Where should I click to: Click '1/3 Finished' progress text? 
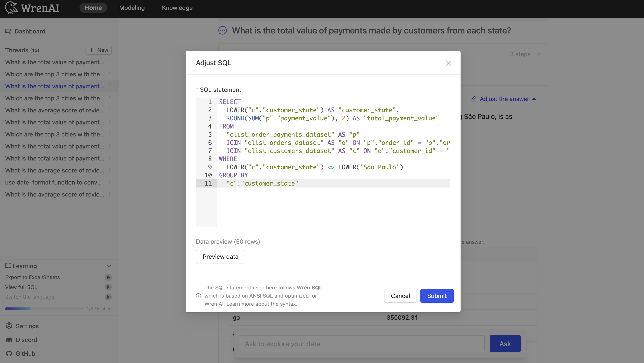[x=99, y=309]
